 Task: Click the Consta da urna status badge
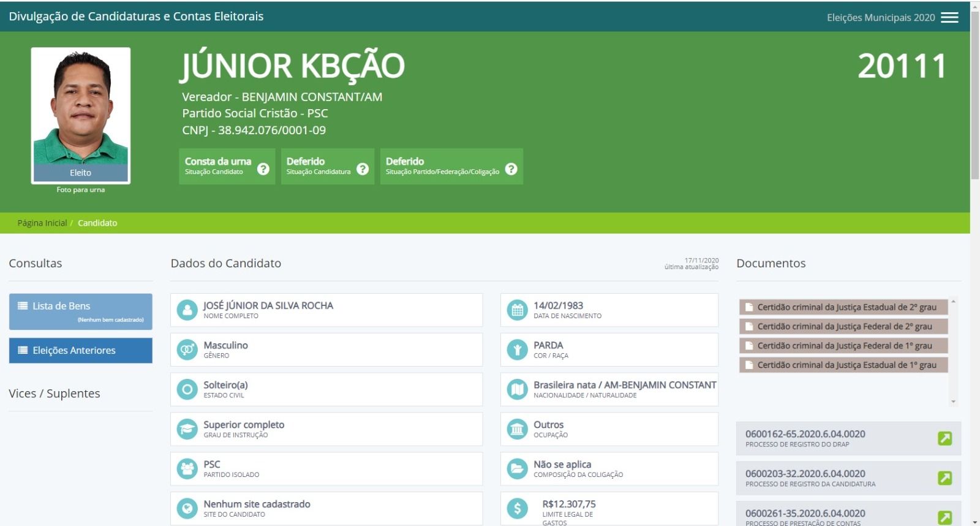227,166
